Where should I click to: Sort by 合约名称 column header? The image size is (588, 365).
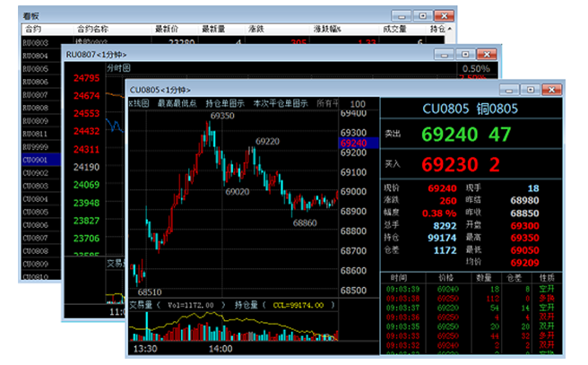click(x=92, y=29)
